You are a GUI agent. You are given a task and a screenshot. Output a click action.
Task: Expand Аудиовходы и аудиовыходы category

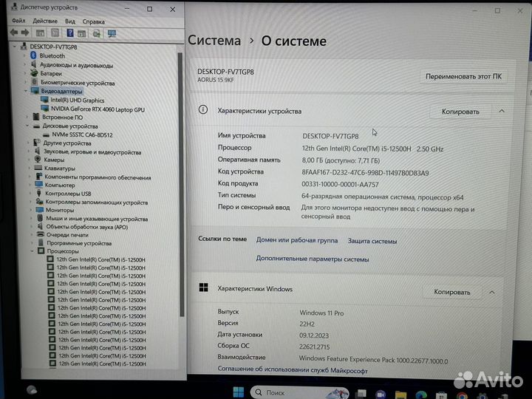[x=25, y=64]
